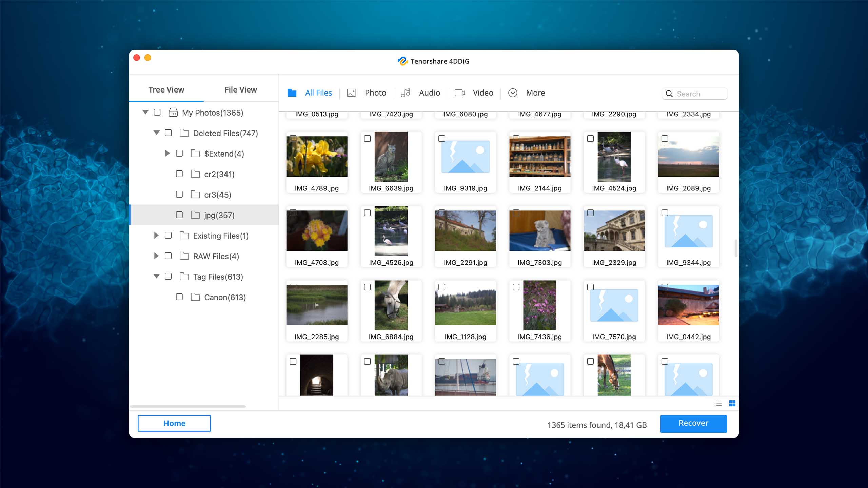Check the Deleted Files checkbox
This screenshot has height=488, width=868.
tap(168, 133)
